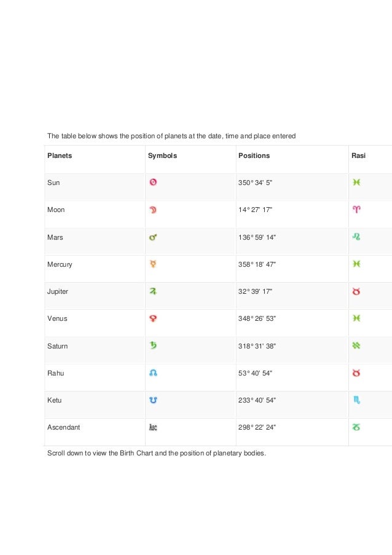Select the Mars symbol icon
Image resolution: width=392 pixels, height=555 pixels.
click(x=153, y=237)
